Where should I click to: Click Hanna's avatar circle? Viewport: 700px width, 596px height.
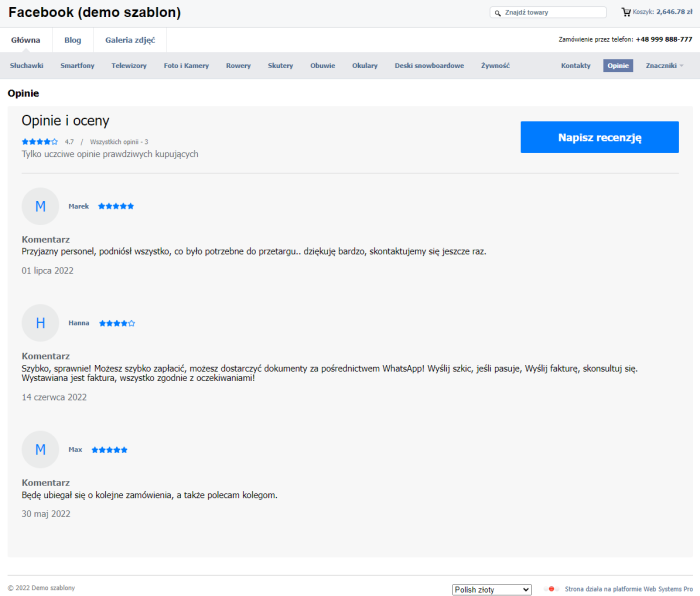40,323
